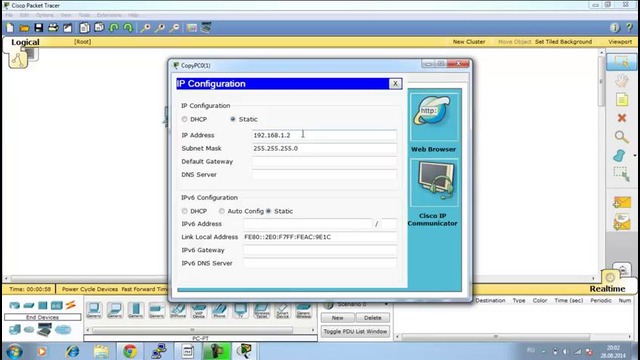Select the Connections lightning bolt category
This screenshot has height=360, width=640.
pos(71,304)
